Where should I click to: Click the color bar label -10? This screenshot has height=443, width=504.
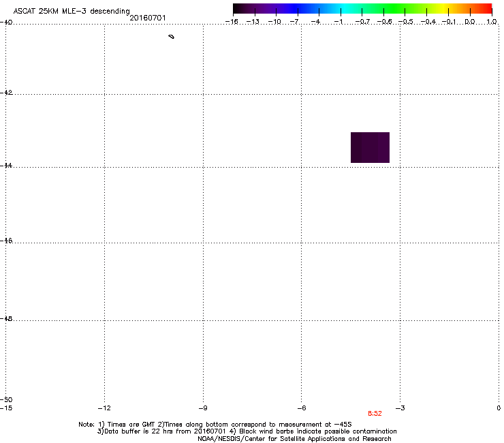(274, 22)
